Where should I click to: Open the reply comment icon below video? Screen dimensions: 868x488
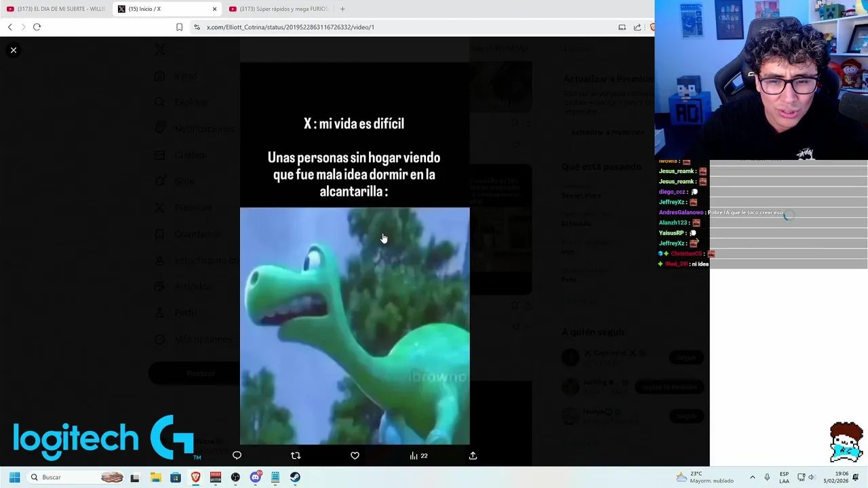tap(237, 455)
